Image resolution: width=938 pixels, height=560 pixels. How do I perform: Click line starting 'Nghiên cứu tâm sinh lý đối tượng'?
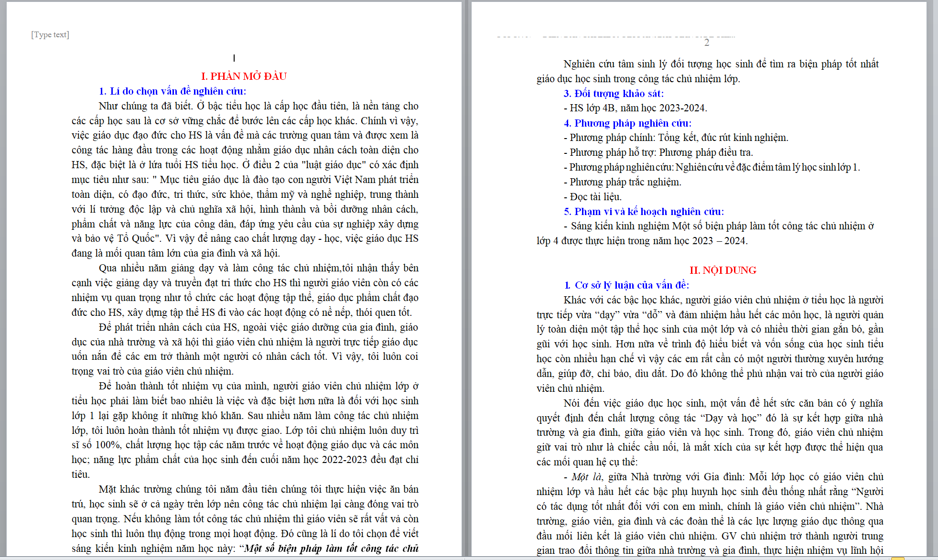721,64
